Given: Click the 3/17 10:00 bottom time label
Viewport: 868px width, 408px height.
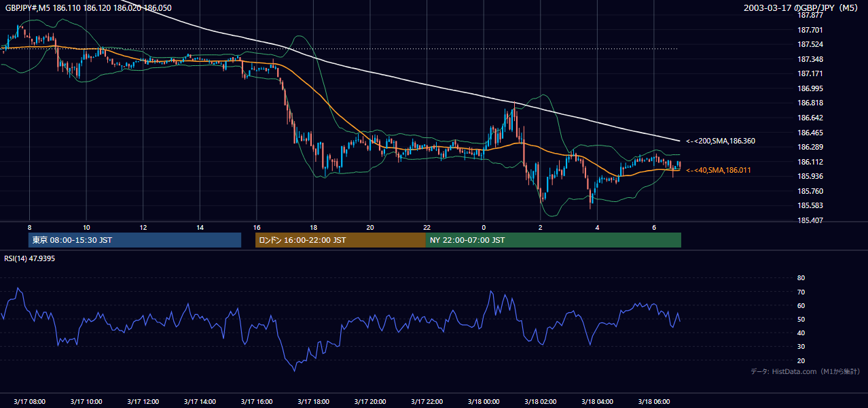Looking at the screenshot, I should [x=86, y=402].
